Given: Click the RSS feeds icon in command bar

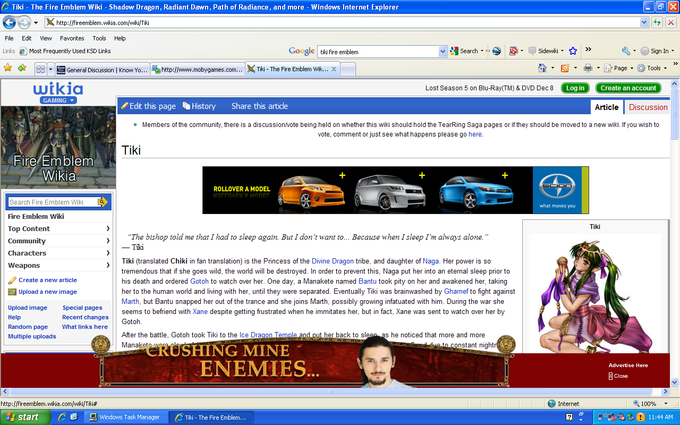Looking at the screenshot, I should pyautogui.click(x=565, y=68).
